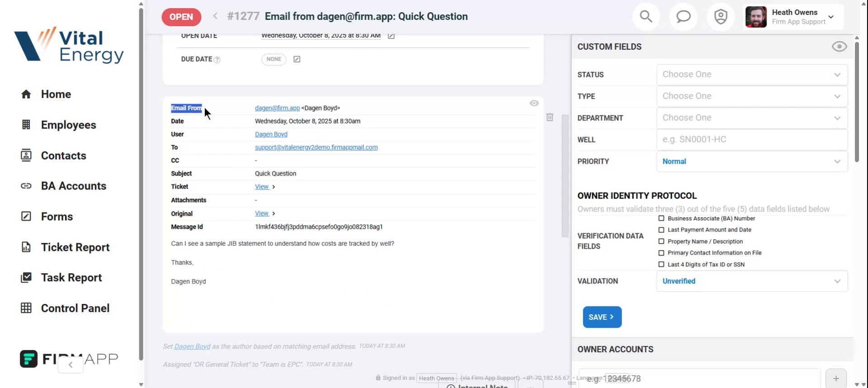Check Last 4 Digits of Tax ID box
Viewport: 868px width, 388px height.
[661, 265]
